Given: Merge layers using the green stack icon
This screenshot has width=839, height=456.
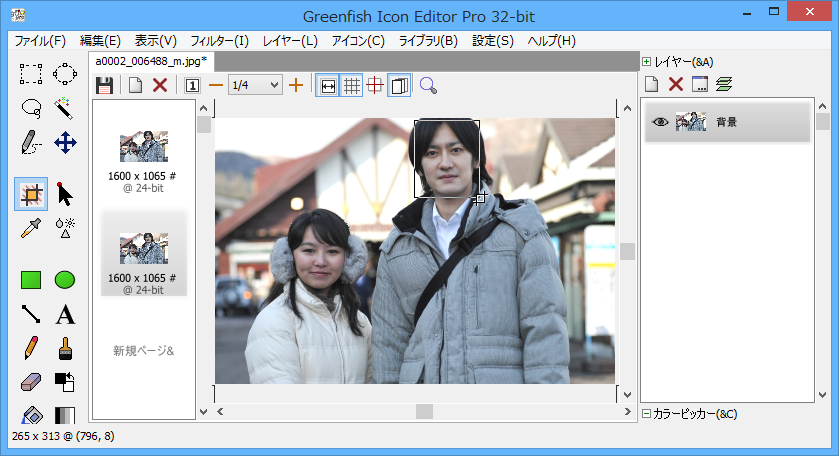Looking at the screenshot, I should coord(724,86).
